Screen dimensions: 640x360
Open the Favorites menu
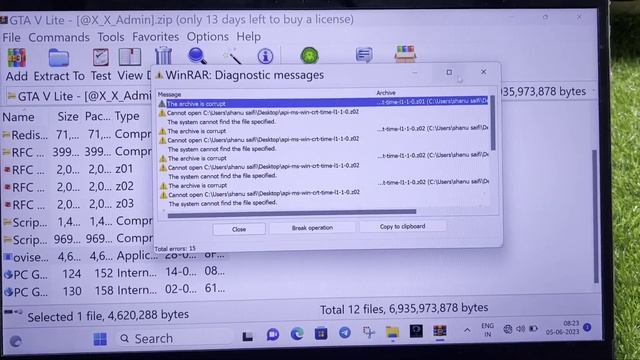pos(156,37)
